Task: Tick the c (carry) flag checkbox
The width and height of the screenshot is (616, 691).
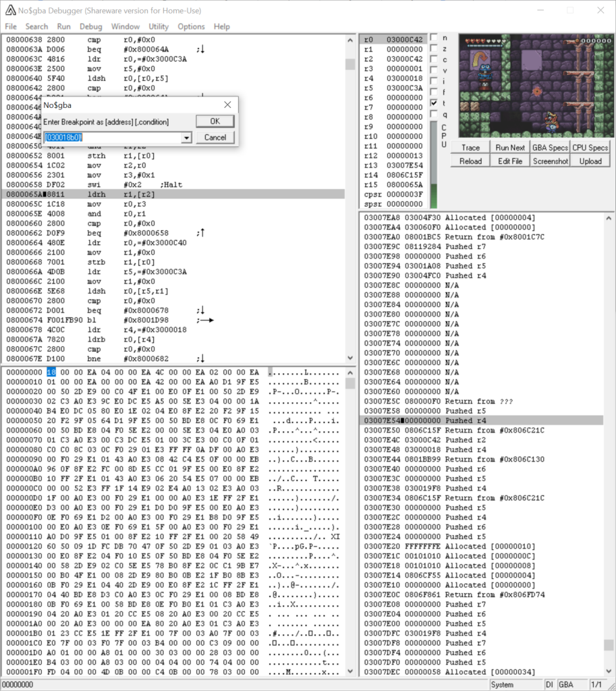Action: click(x=434, y=59)
